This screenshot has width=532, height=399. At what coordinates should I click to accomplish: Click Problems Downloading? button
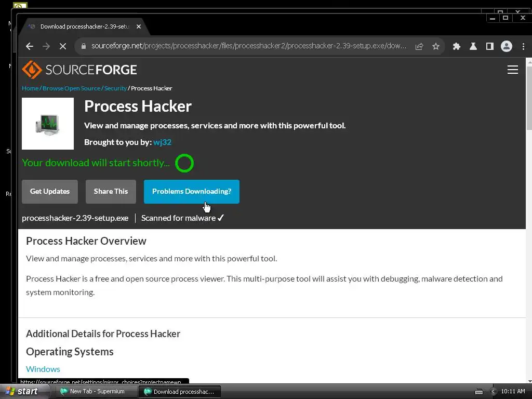coord(192,191)
